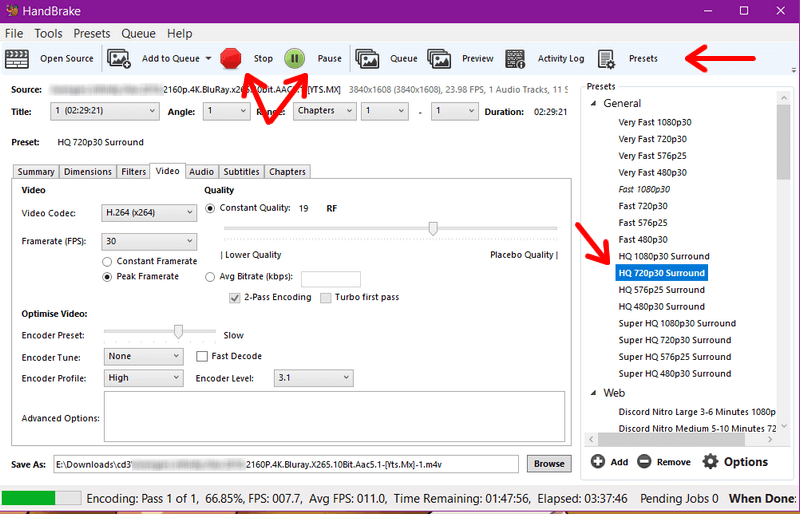Click the Open Source clapperboard icon

coord(18,59)
